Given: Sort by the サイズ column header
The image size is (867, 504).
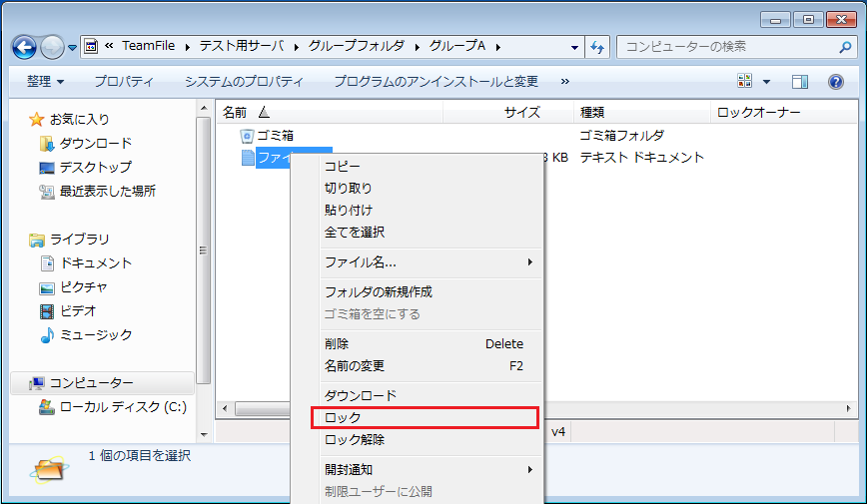Looking at the screenshot, I should point(521,113).
